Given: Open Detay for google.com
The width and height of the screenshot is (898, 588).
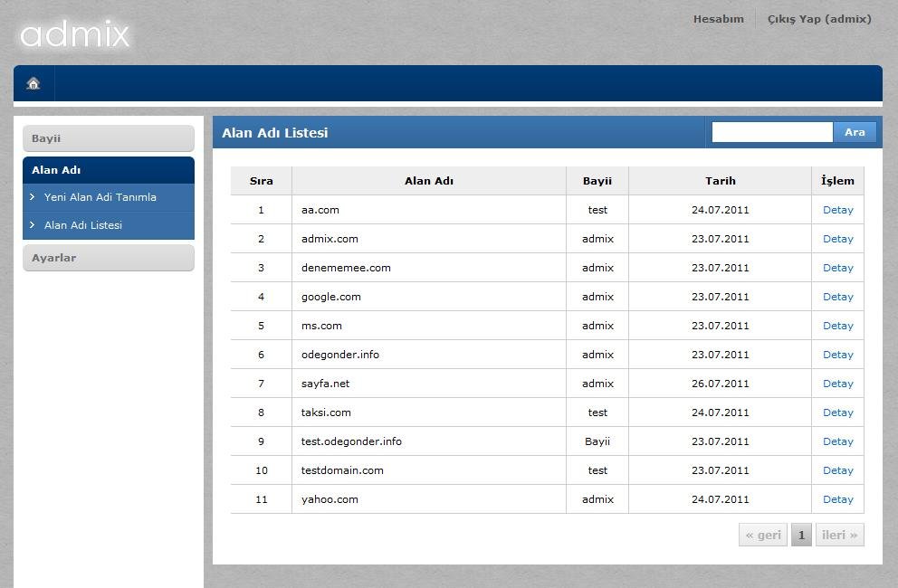Looking at the screenshot, I should (837, 297).
